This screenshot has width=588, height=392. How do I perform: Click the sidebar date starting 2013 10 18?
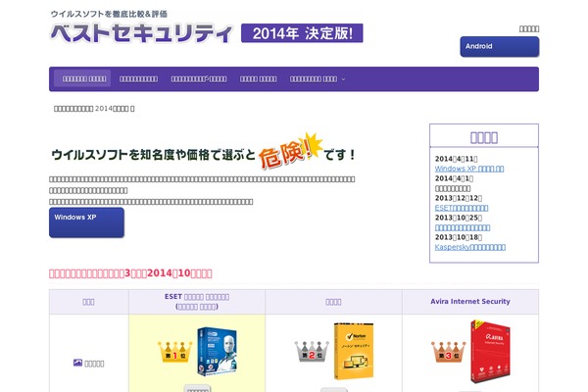click(459, 237)
